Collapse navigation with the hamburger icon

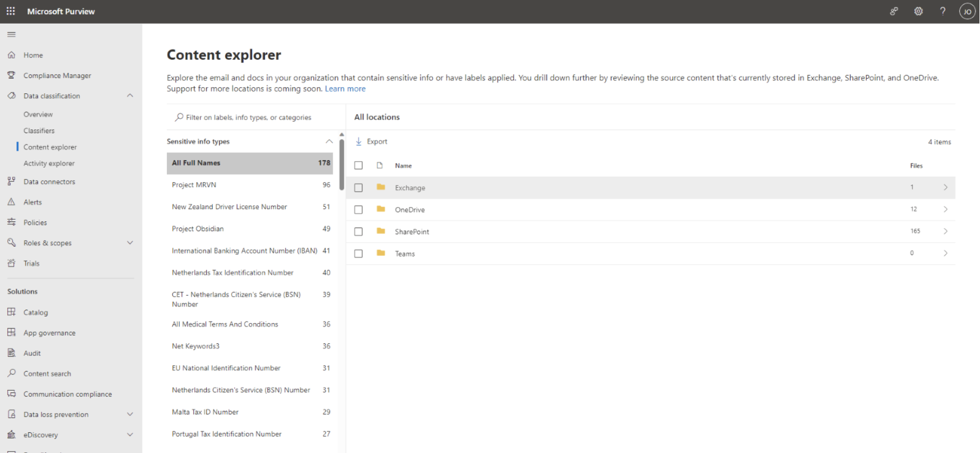tap(11, 34)
